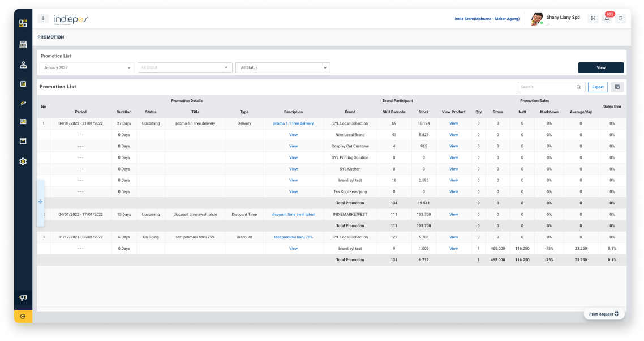Click the megaphone promotion icon in sidebar
644x341 pixels.
click(23, 297)
